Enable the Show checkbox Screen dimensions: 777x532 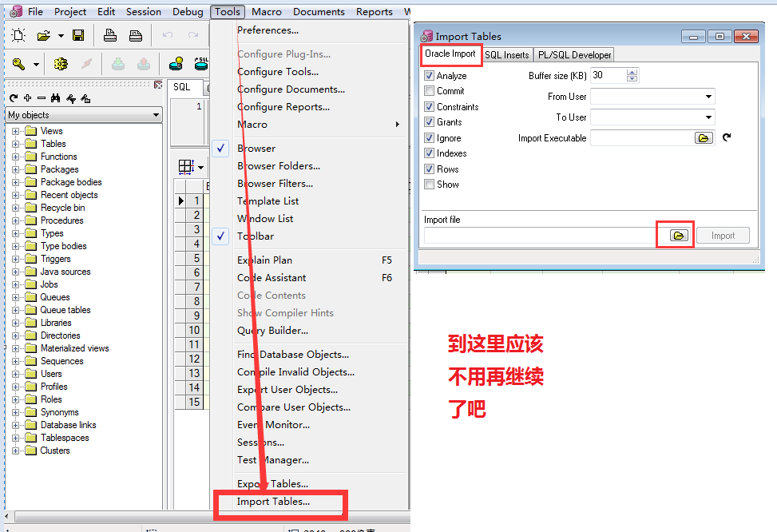pos(430,185)
